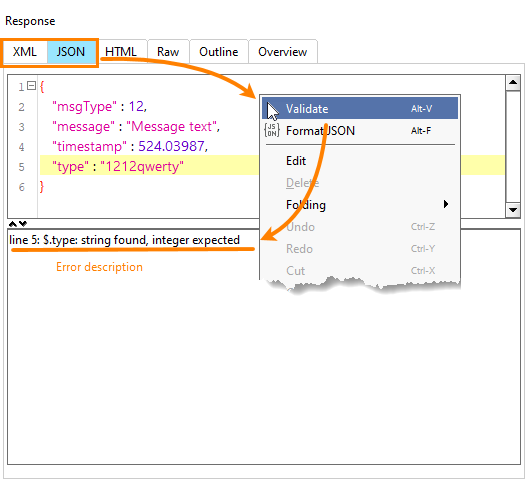The height and width of the screenshot is (479, 529).
Task: Expand the Folding submenu arrow
Action: [446, 204]
